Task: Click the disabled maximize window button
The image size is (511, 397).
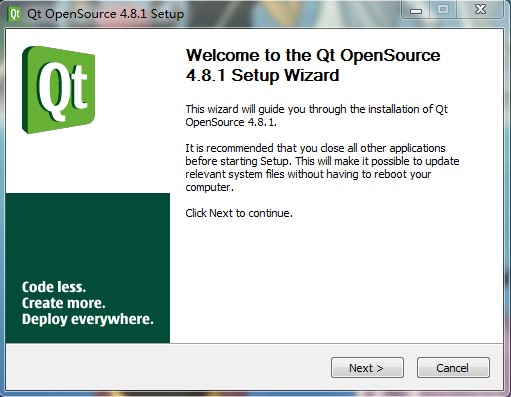Action: pos(443,10)
